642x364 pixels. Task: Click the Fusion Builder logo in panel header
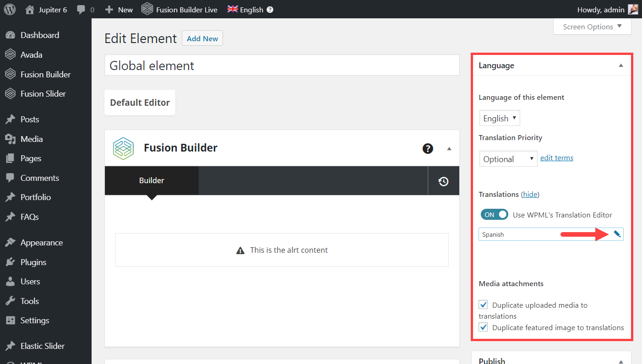123,148
